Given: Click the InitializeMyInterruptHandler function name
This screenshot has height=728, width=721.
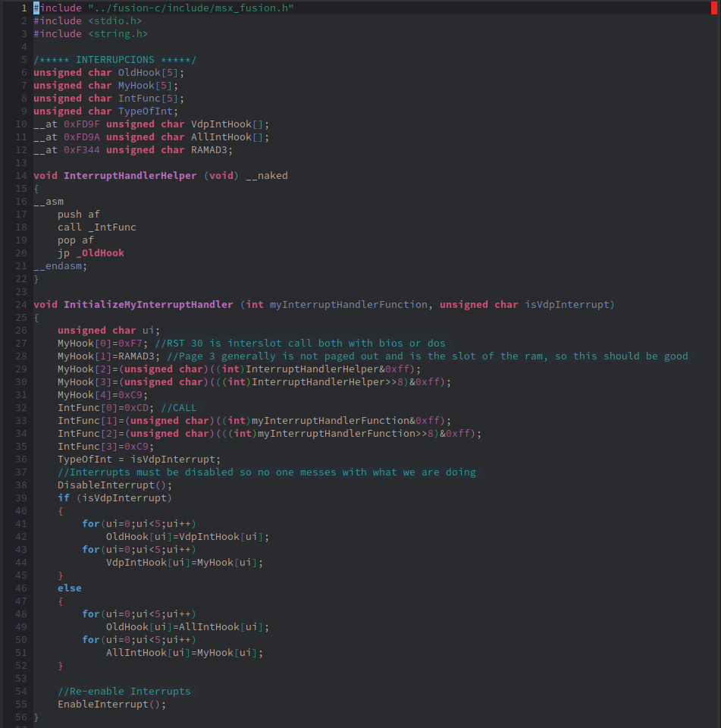Looking at the screenshot, I should click(148, 305).
